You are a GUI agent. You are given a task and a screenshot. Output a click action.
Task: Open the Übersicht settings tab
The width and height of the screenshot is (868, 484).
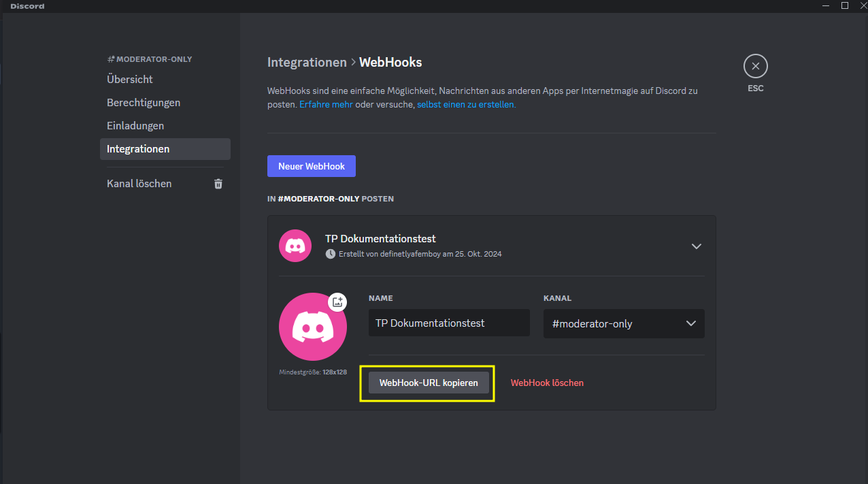pyautogui.click(x=130, y=80)
